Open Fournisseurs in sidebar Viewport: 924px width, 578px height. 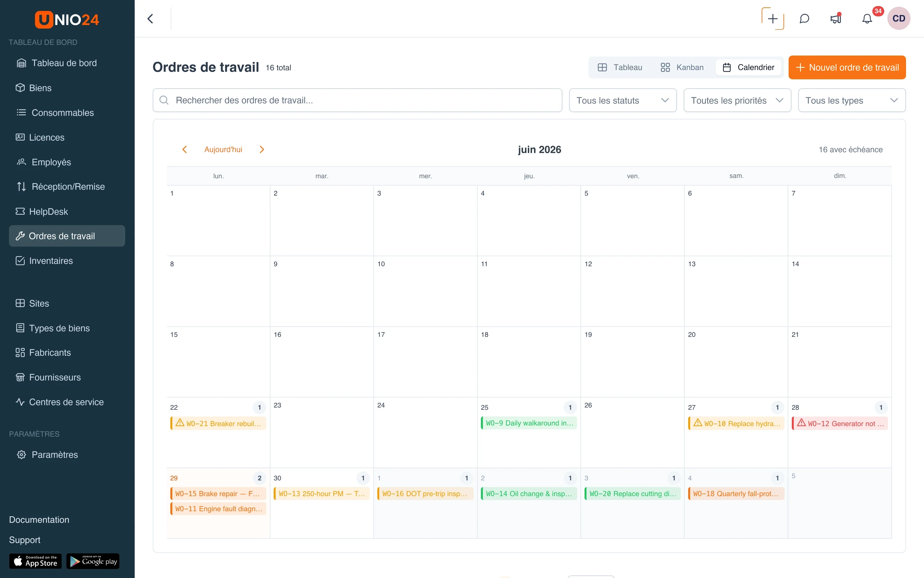coord(67,377)
